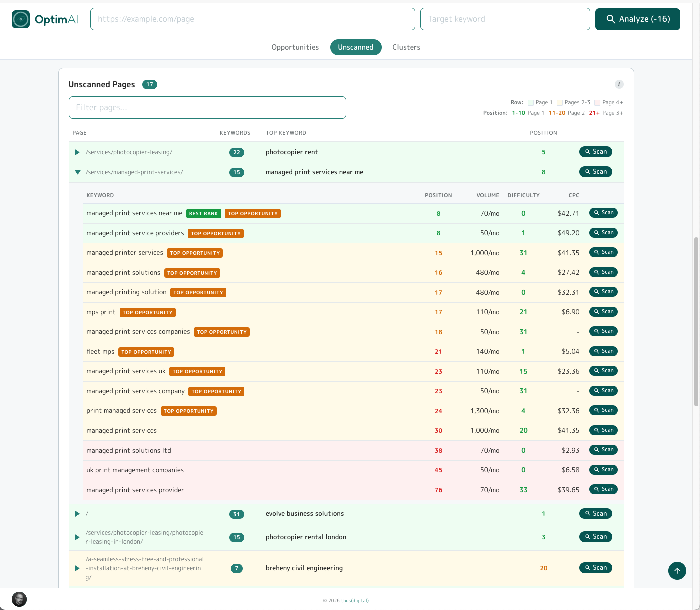Click "photocopier rent" top keyword text
700x610 pixels.
point(292,152)
